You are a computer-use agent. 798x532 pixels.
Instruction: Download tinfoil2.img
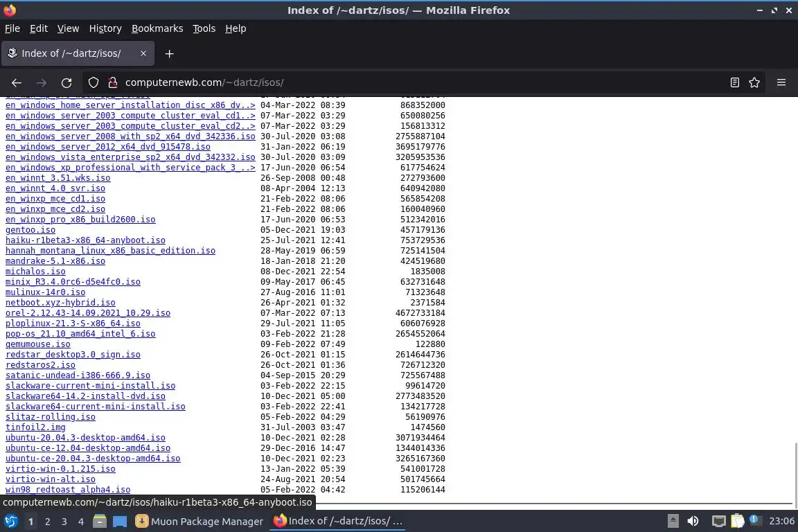click(x=35, y=427)
